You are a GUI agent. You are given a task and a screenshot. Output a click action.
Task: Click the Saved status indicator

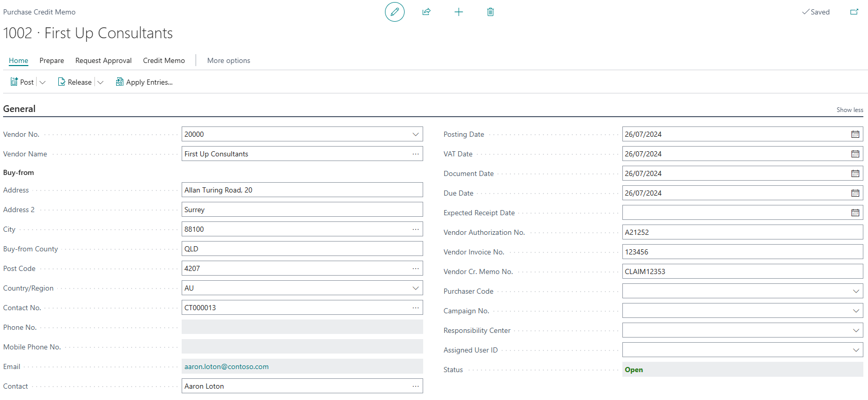[x=816, y=12]
